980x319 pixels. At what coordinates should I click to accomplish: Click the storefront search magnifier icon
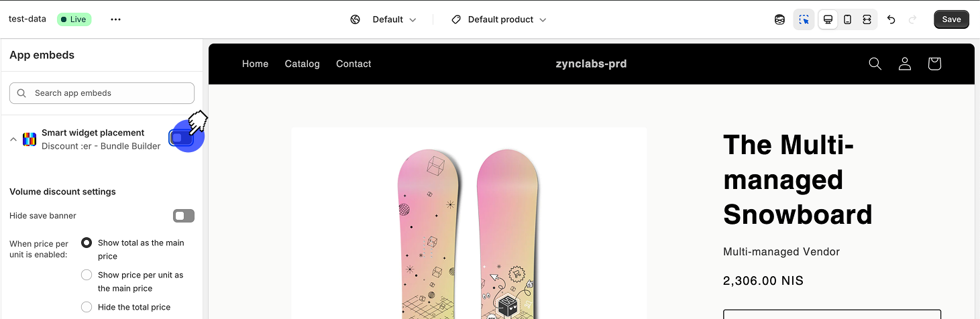coord(875,64)
